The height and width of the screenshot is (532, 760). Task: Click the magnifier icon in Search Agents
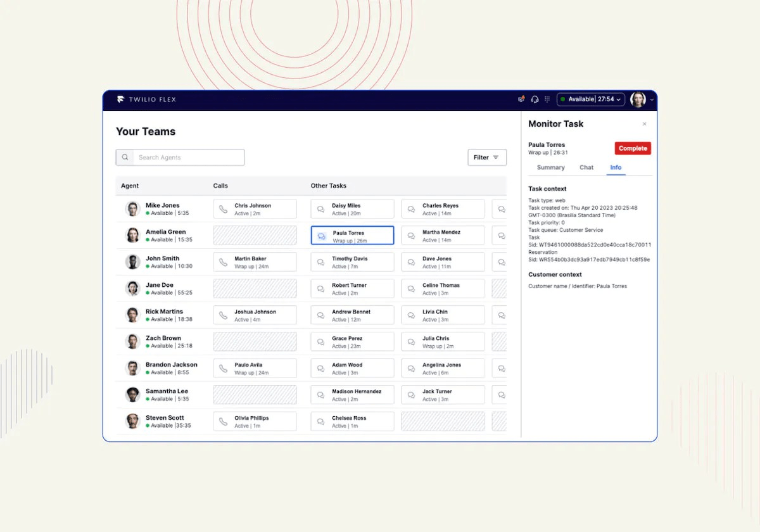[125, 157]
